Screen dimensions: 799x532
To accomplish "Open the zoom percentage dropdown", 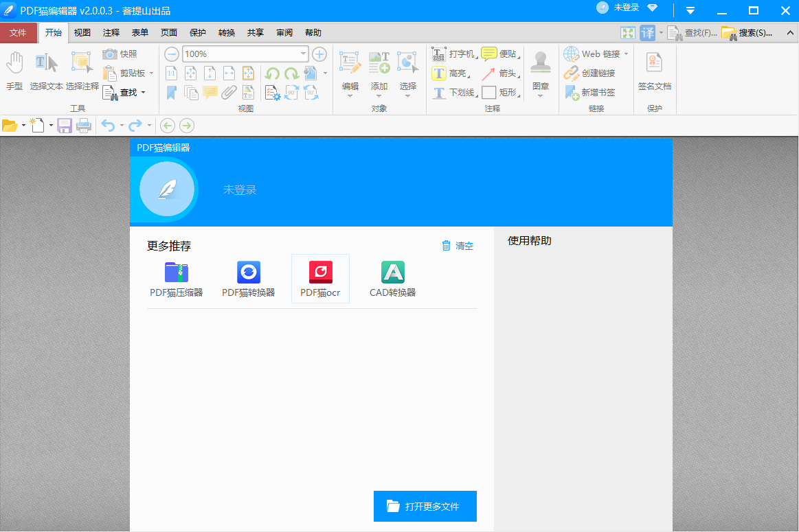I will tap(303, 53).
